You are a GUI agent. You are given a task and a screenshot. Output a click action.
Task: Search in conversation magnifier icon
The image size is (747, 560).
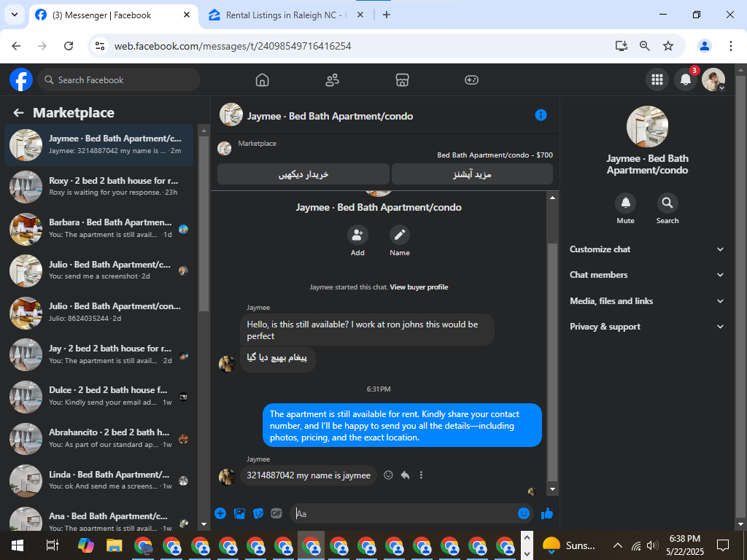tap(667, 203)
